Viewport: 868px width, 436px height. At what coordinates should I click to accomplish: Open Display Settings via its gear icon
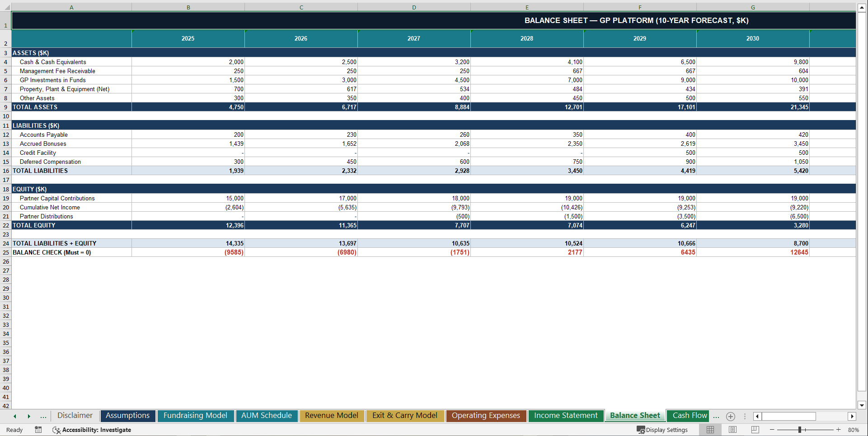641,430
